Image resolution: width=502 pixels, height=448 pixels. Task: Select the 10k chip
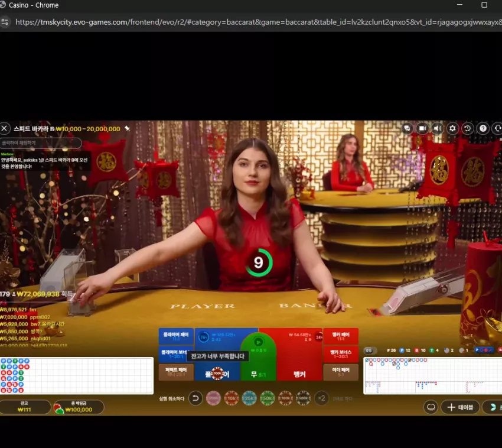pyautogui.click(x=232, y=398)
